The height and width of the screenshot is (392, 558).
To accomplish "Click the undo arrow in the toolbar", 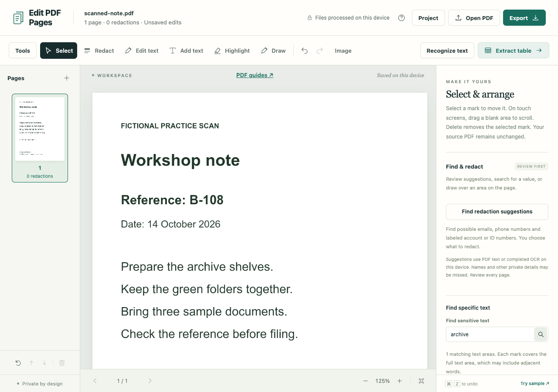I will 305,51.
